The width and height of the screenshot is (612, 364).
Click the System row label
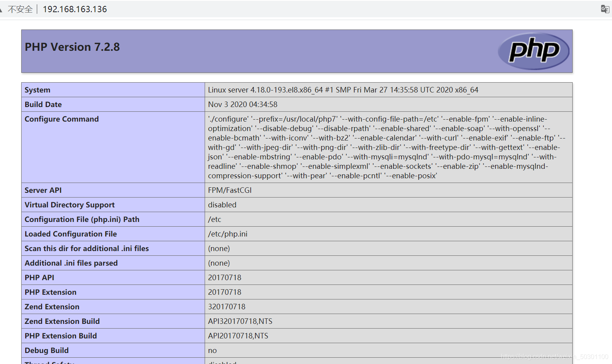point(37,90)
